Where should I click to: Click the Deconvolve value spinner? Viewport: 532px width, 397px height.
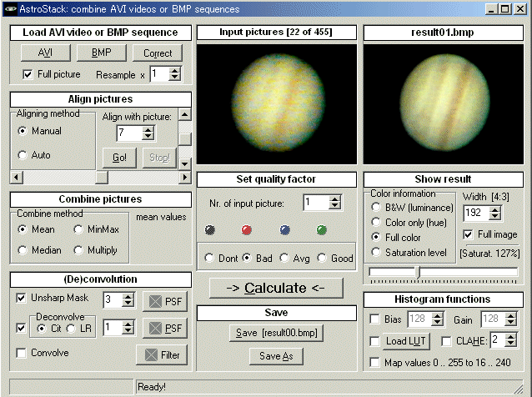128,328
